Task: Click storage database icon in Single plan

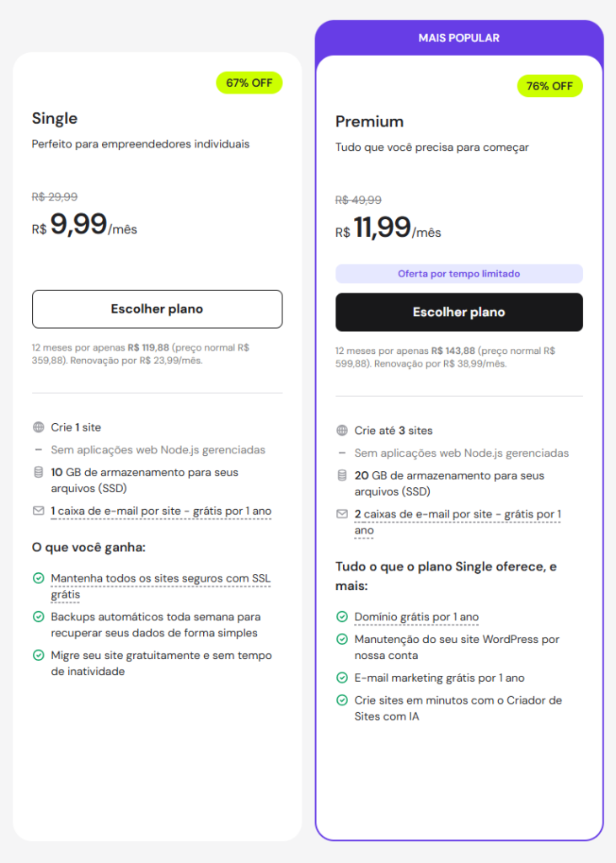Action: click(x=38, y=472)
